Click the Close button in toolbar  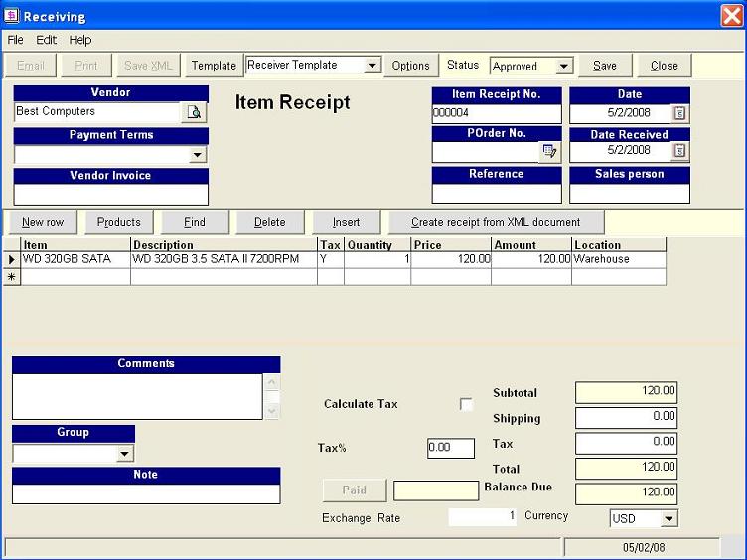(x=665, y=66)
